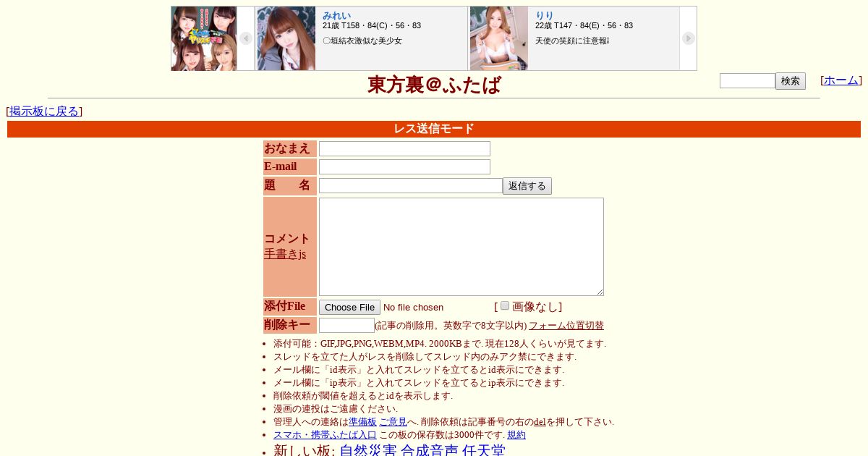The width and height of the screenshot is (868, 456).
Task: Open the りり profile thumbnail
Action: click(499, 38)
